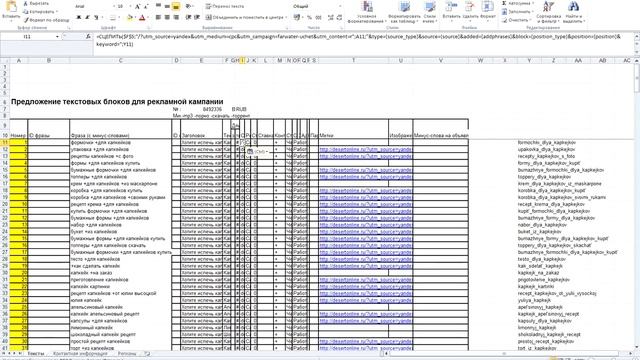The image size is (640, 360).
Task: Click Format (Формат) in the Cells group
Action: [x=488, y=11]
